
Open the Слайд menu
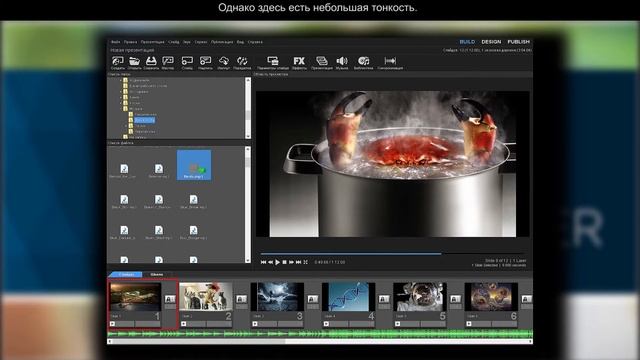(173, 42)
